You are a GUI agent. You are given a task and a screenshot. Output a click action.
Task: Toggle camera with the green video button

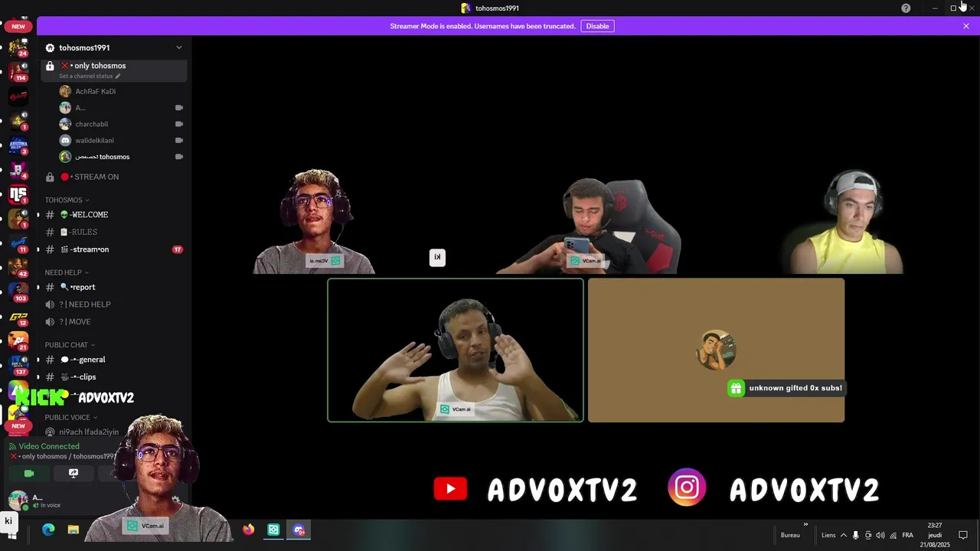(x=29, y=474)
